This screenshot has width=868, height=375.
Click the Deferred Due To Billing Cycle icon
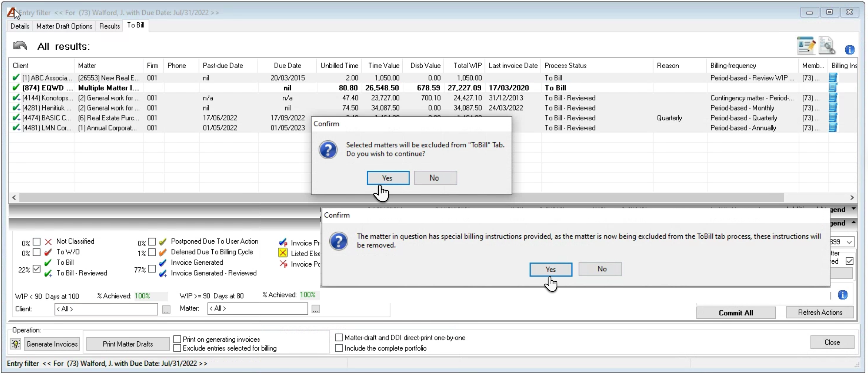[163, 252]
